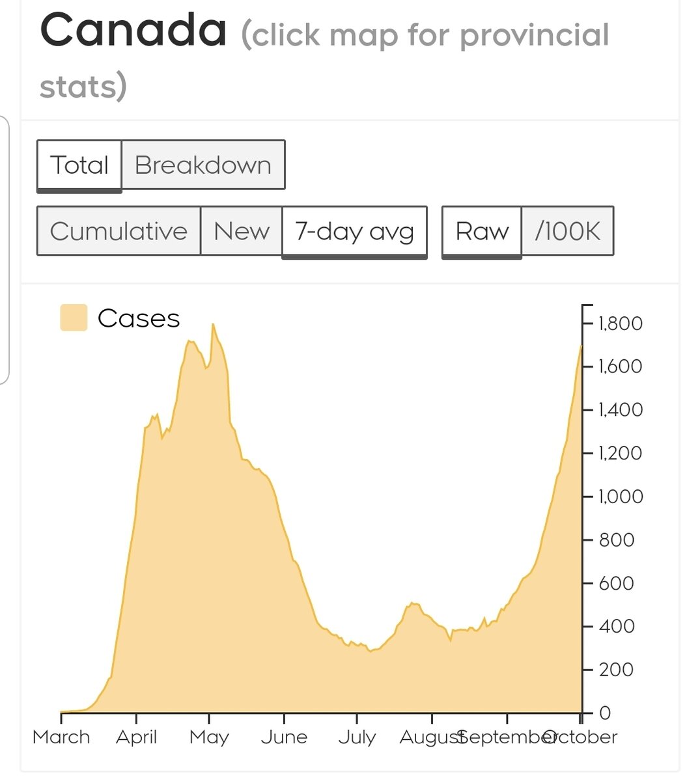This screenshot has width=700, height=781.
Task: Select the Total view toggle
Action: (79, 165)
